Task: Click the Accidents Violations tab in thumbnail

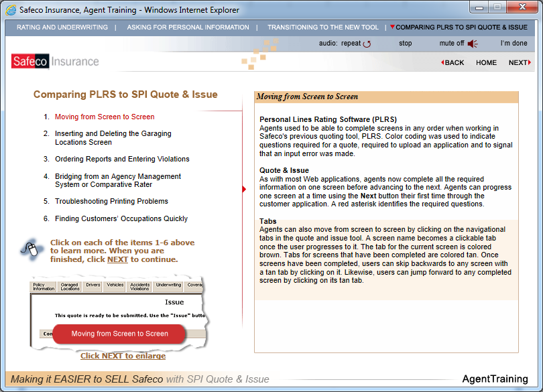Action: (x=139, y=287)
